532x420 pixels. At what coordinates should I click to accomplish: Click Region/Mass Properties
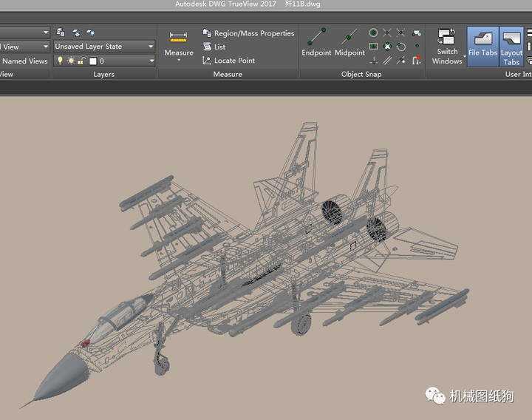pyautogui.click(x=248, y=33)
